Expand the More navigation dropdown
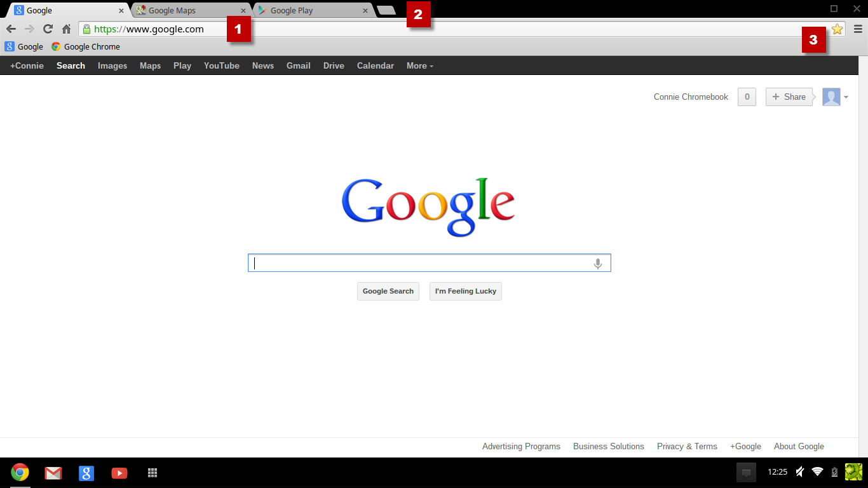868x488 pixels. (419, 65)
